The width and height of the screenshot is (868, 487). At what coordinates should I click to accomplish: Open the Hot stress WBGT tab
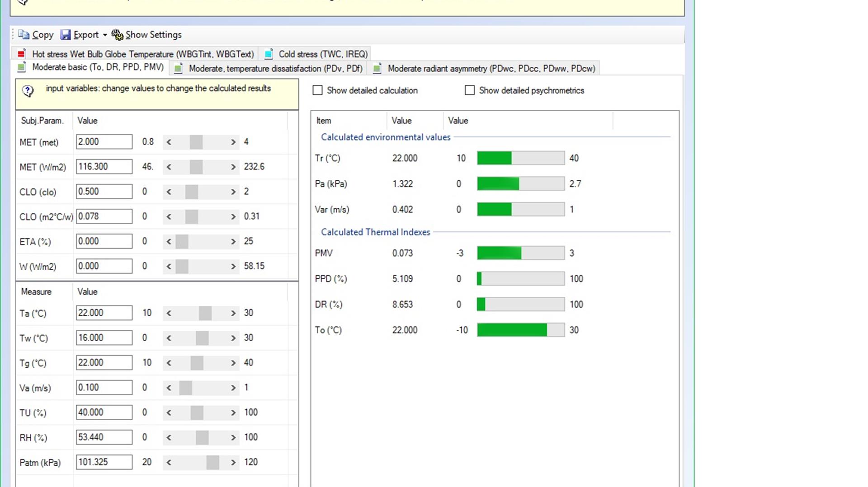point(135,54)
